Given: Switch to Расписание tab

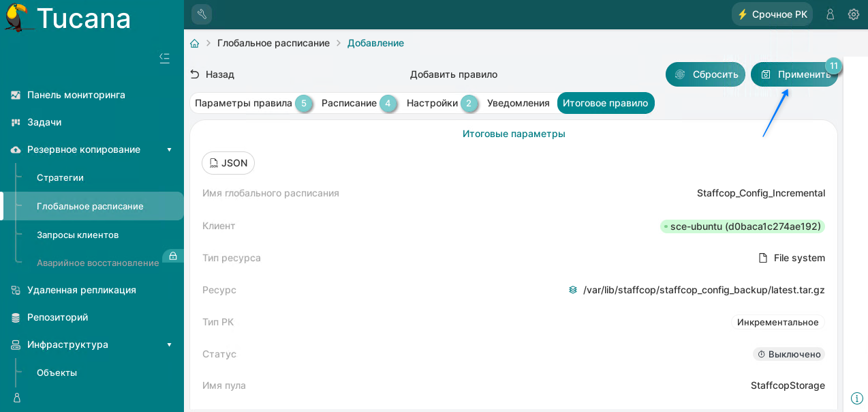Looking at the screenshot, I should (x=350, y=103).
